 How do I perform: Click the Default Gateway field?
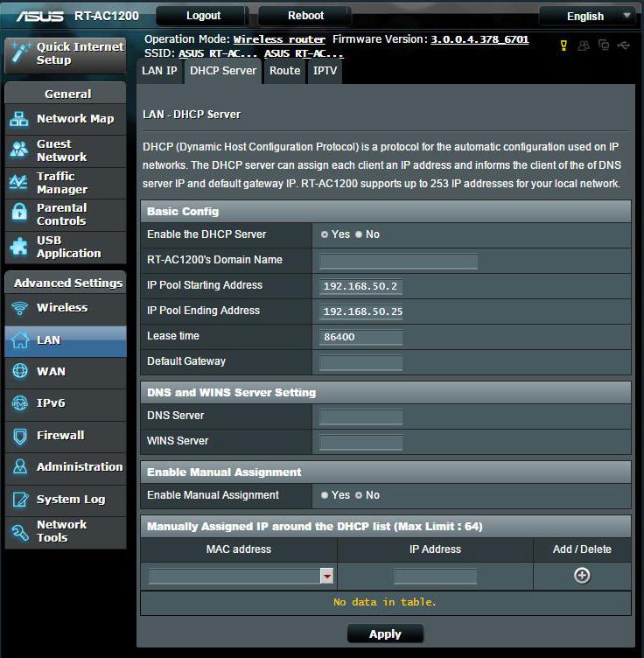[x=360, y=362]
